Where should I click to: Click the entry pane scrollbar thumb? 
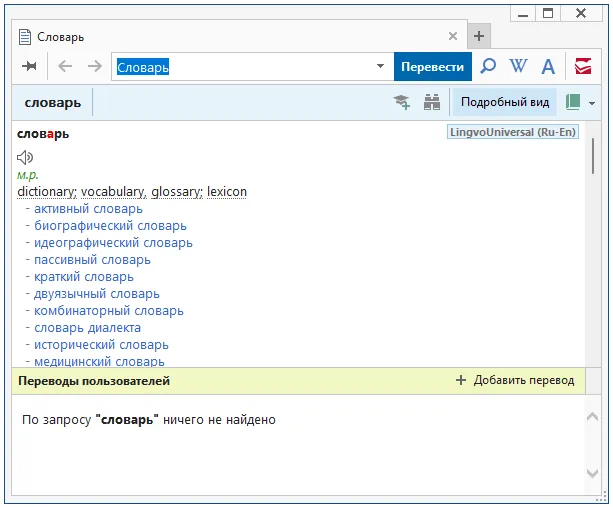click(593, 156)
